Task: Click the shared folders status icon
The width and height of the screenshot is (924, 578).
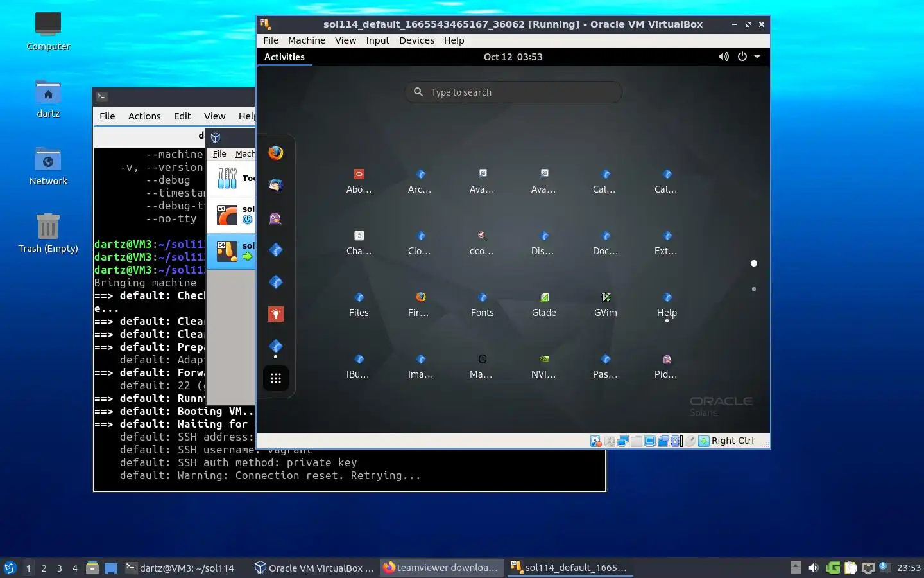Action: 637,441
